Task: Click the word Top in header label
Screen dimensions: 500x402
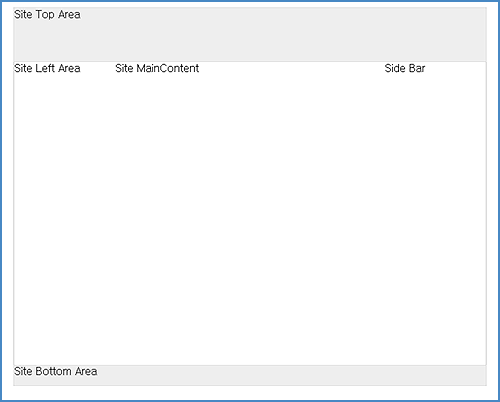Action: [x=45, y=15]
